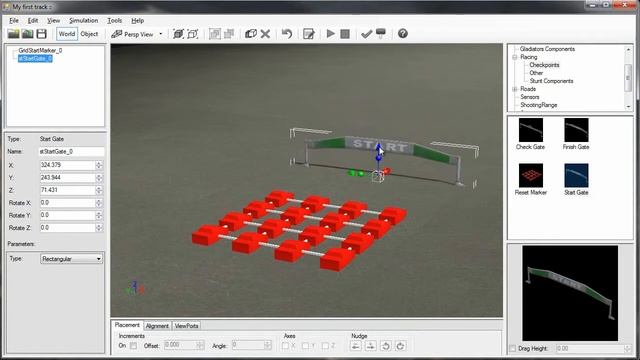
Task: Select Stunt Components in the tree
Action: (x=551, y=81)
